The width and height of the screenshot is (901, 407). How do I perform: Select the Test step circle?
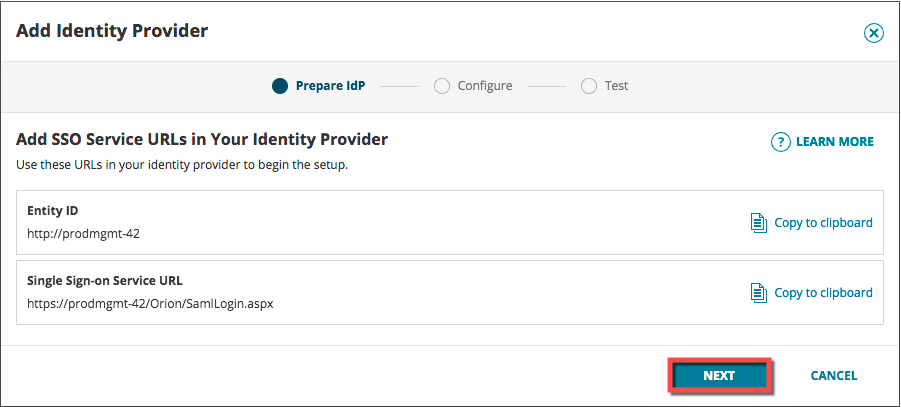tap(589, 86)
